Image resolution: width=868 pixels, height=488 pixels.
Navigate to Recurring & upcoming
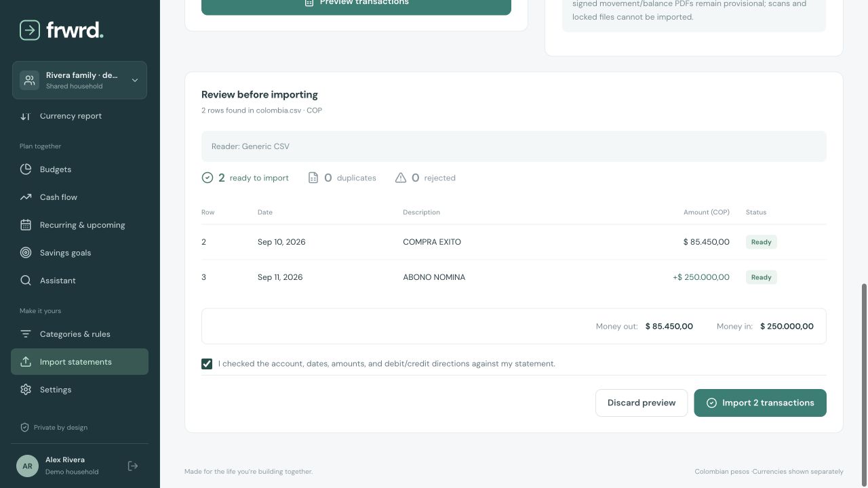point(79,225)
